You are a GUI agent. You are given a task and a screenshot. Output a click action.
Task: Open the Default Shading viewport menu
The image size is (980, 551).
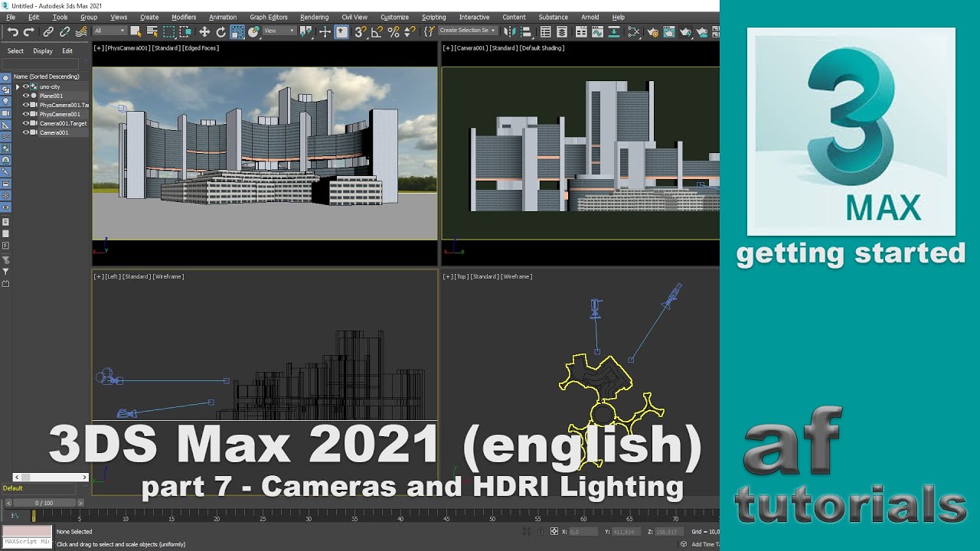coord(544,48)
